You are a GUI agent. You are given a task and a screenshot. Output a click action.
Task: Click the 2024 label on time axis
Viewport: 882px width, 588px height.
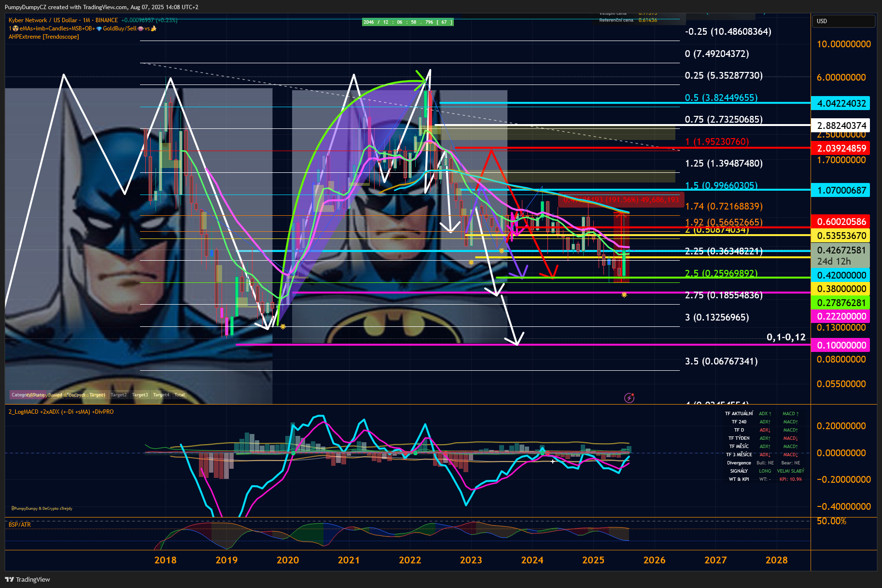click(x=532, y=560)
